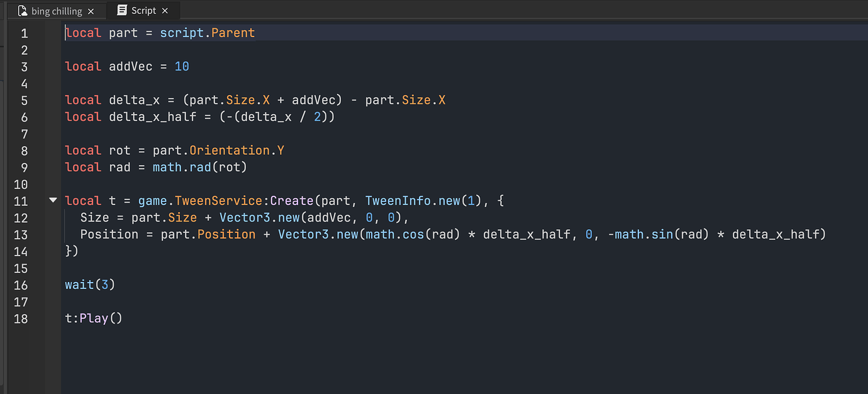Click TweenService in the code
This screenshot has height=394, width=868.
[218, 201]
